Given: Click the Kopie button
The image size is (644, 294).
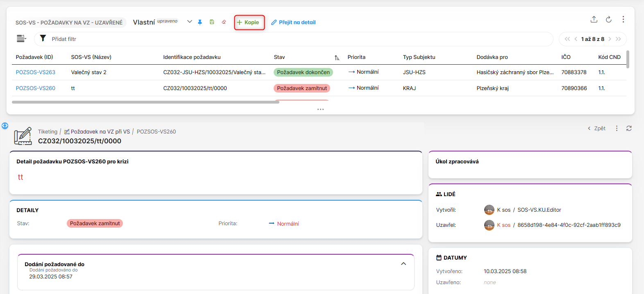Looking at the screenshot, I should pyautogui.click(x=249, y=22).
